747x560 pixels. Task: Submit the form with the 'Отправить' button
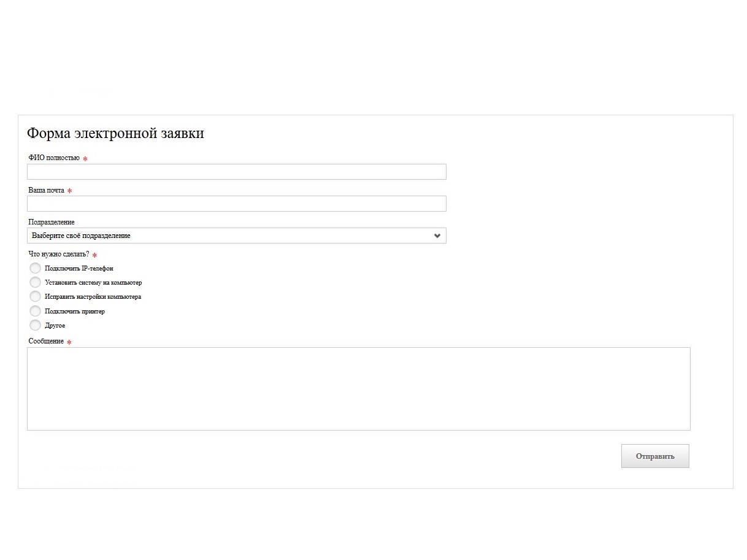click(655, 456)
